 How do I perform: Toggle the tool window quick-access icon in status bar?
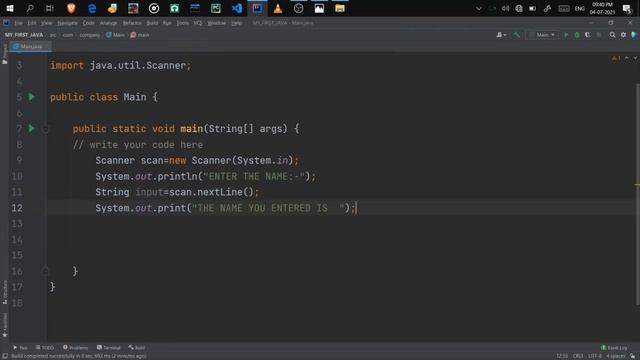[5, 356]
